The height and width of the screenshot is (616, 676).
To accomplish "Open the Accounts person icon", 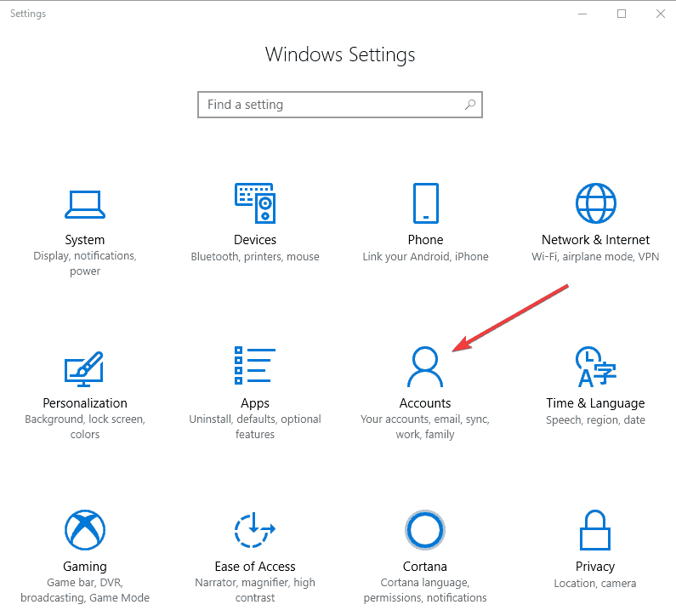I will pos(425,367).
